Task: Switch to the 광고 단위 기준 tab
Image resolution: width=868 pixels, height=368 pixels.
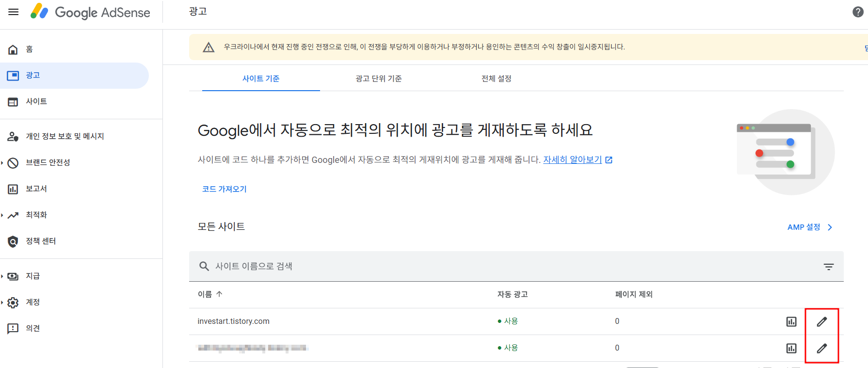Action: (379, 79)
